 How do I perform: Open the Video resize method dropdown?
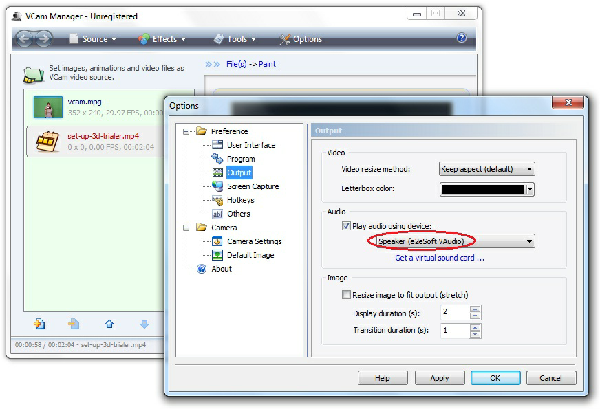(x=486, y=170)
